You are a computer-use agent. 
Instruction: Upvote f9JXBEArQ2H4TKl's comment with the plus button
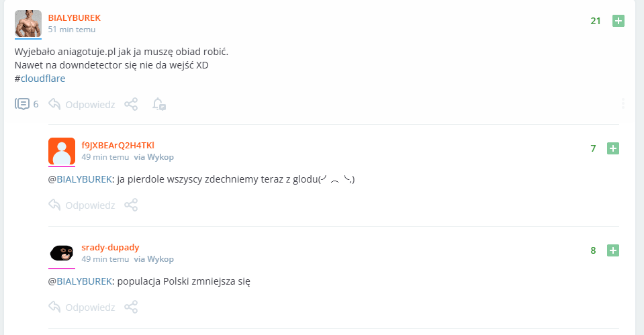(613, 148)
